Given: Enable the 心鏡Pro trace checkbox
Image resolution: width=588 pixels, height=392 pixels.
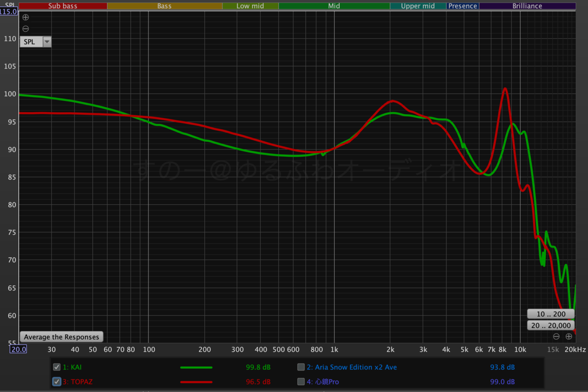Looking at the screenshot, I should [301, 382].
